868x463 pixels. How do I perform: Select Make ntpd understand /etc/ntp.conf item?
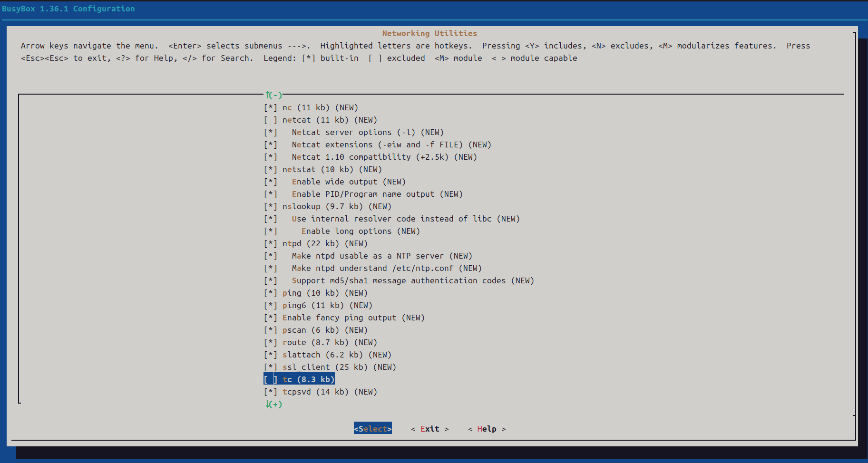386,269
